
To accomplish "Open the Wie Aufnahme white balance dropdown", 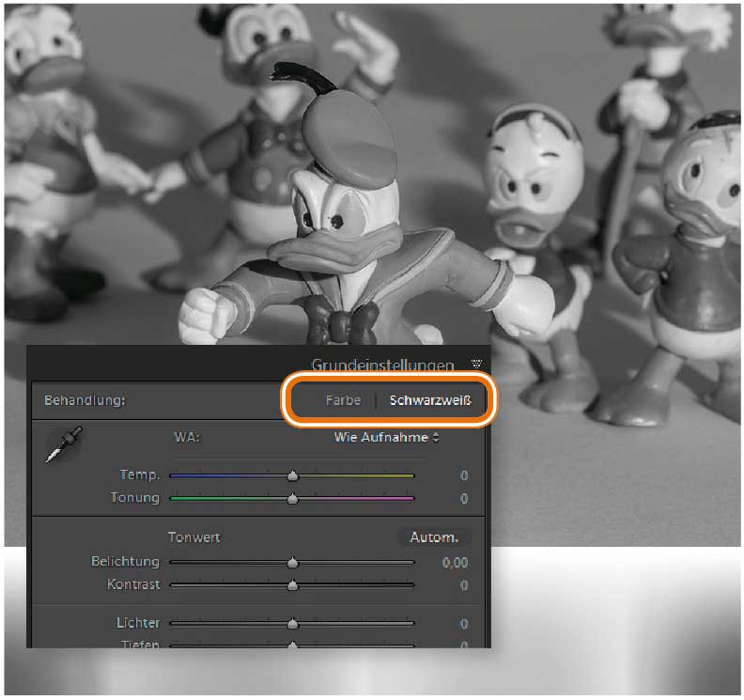I will pyautogui.click(x=387, y=438).
